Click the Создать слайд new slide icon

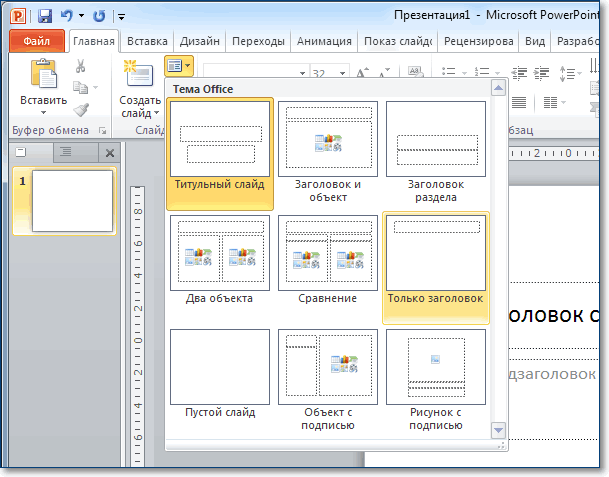pos(139,74)
